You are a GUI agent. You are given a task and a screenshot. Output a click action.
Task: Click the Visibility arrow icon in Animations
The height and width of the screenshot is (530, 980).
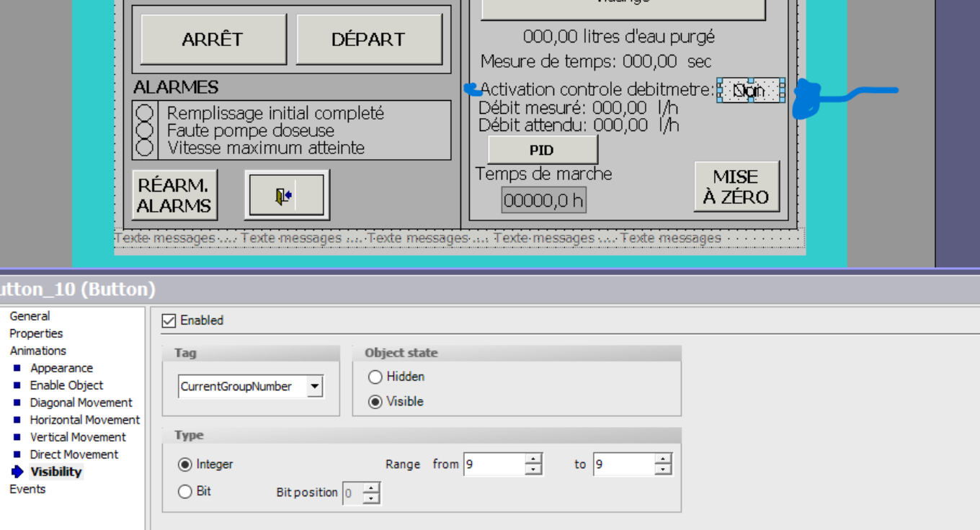tap(18, 472)
